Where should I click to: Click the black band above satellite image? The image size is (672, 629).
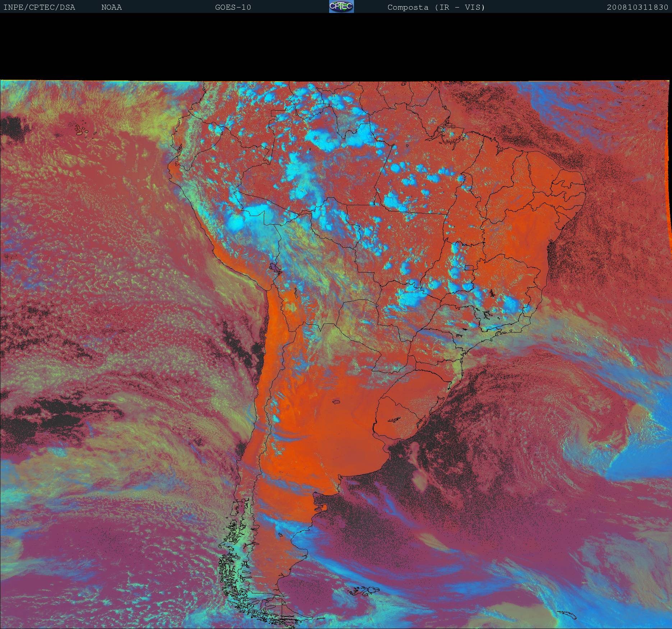(x=336, y=47)
